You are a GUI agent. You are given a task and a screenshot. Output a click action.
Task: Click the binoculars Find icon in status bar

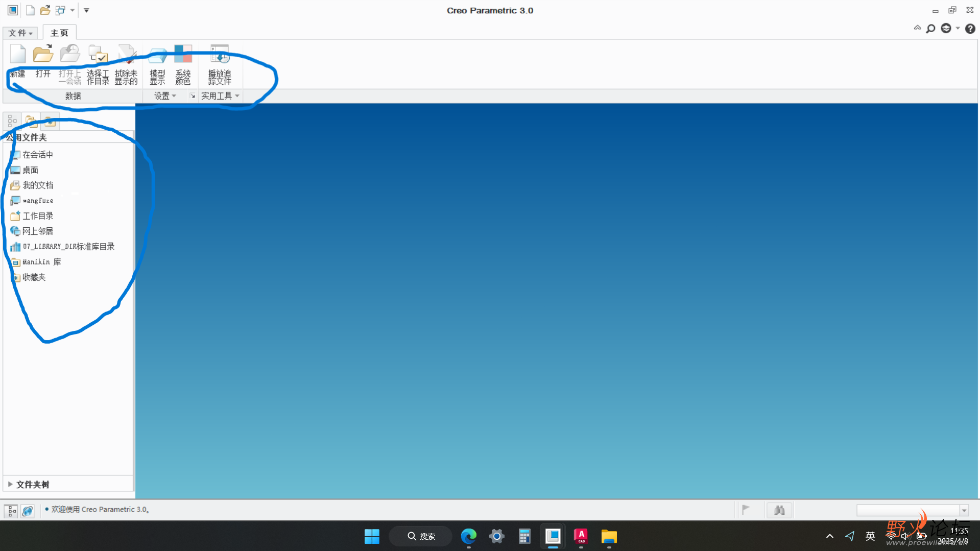[779, 510]
